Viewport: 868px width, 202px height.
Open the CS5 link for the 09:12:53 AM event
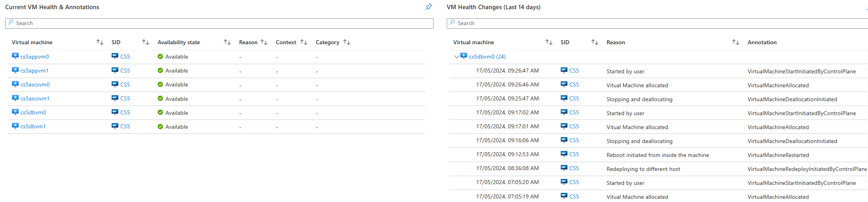click(574, 154)
